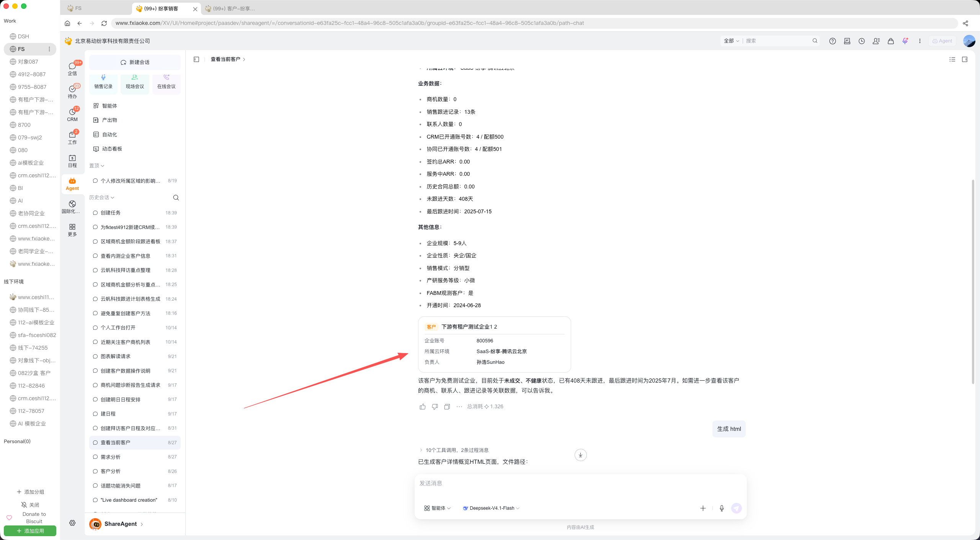Screen dimensions: 980x540
Task: Collapse the 历史会话 section
Action: tap(102, 198)
